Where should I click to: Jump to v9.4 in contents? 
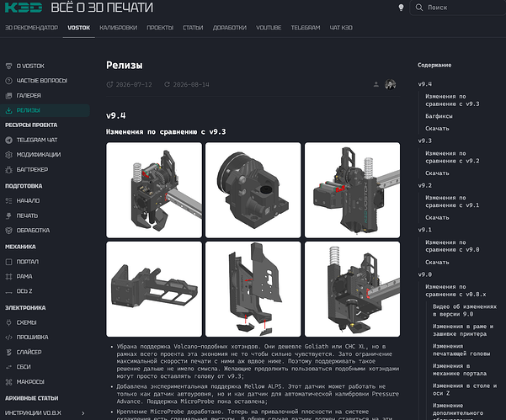pyautogui.click(x=424, y=84)
